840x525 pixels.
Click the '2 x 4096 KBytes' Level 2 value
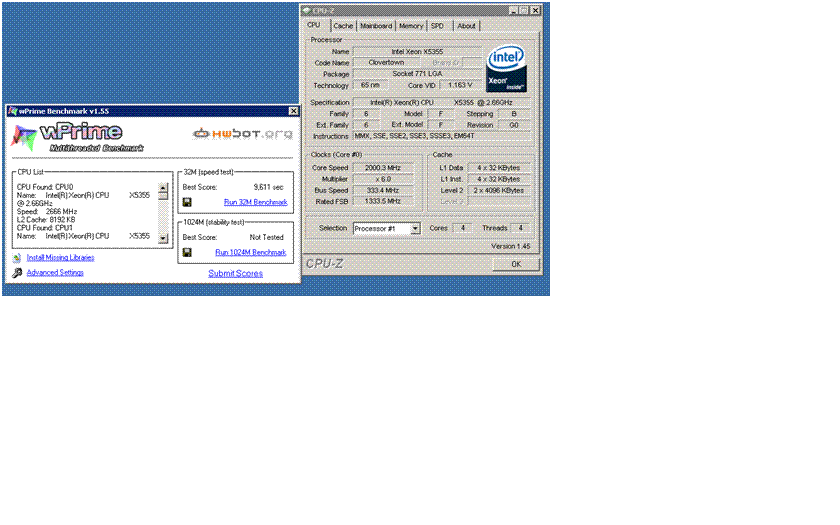coord(499,190)
